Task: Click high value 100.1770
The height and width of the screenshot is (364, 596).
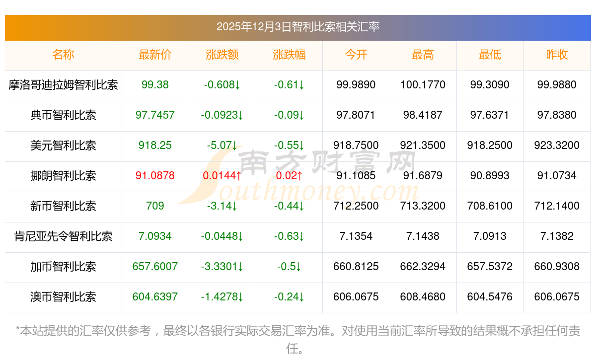Action: coord(423,85)
